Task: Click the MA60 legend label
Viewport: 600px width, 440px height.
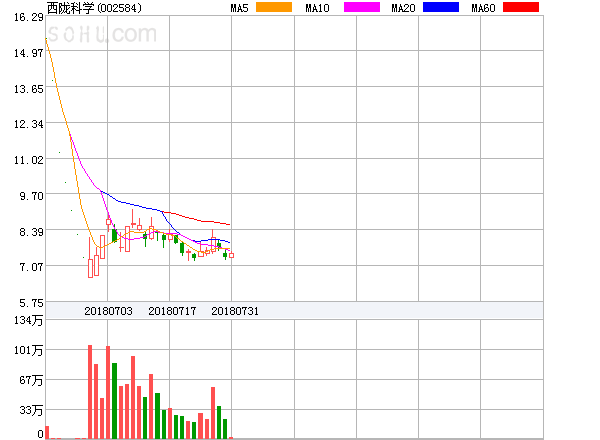Action: coord(483,8)
